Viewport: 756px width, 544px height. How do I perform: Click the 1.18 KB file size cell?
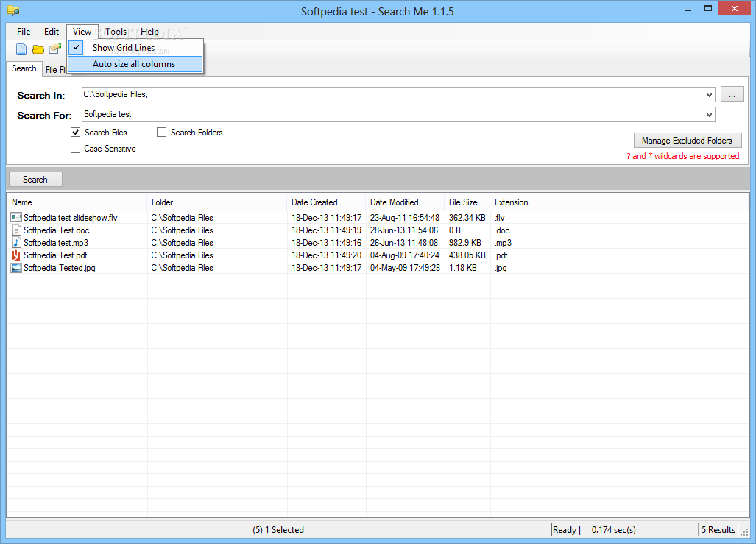point(463,268)
